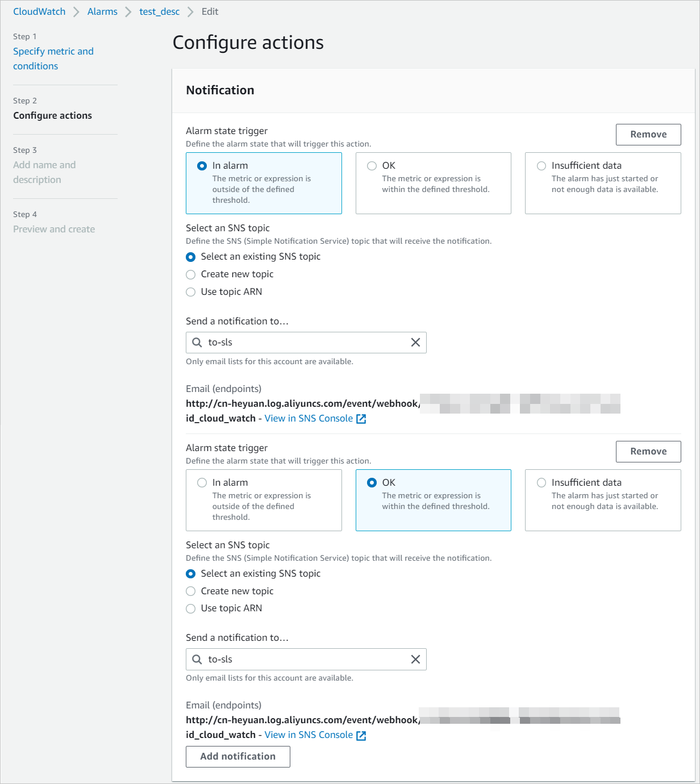Click the search magnifier in first notification field

coord(197,343)
